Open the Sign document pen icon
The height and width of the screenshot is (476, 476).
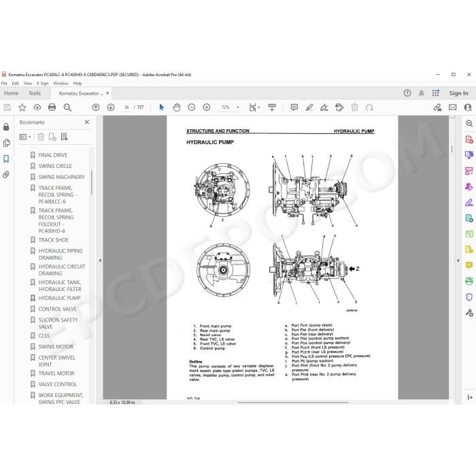point(324,107)
